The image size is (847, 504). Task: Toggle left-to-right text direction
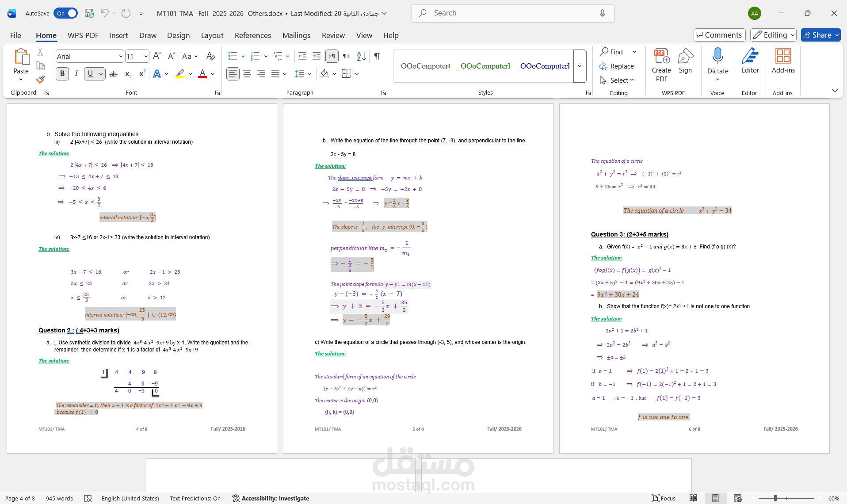(332, 56)
